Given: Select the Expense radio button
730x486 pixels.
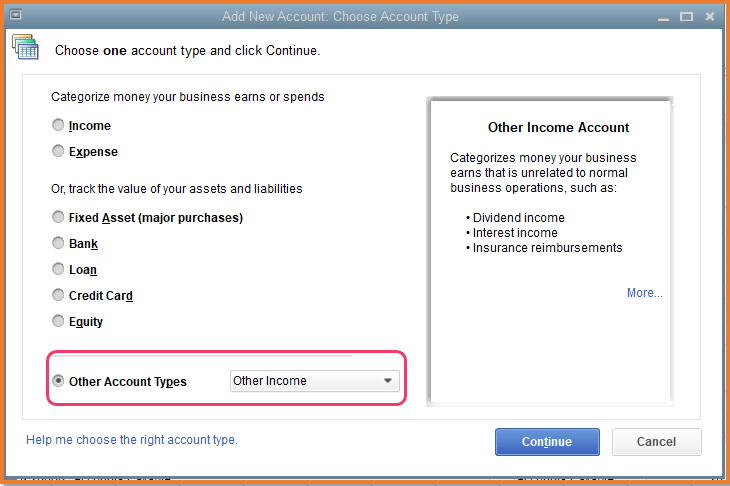Looking at the screenshot, I should 59,152.
